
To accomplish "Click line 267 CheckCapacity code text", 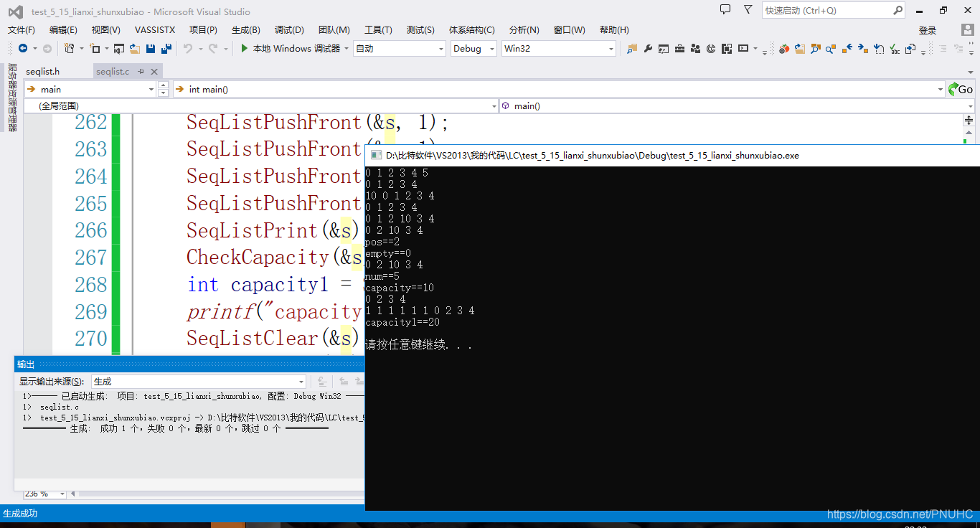I will 274,257.
